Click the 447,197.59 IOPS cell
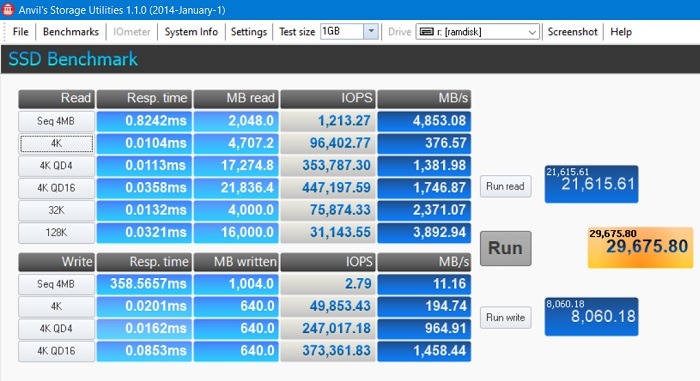 click(x=328, y=188)
